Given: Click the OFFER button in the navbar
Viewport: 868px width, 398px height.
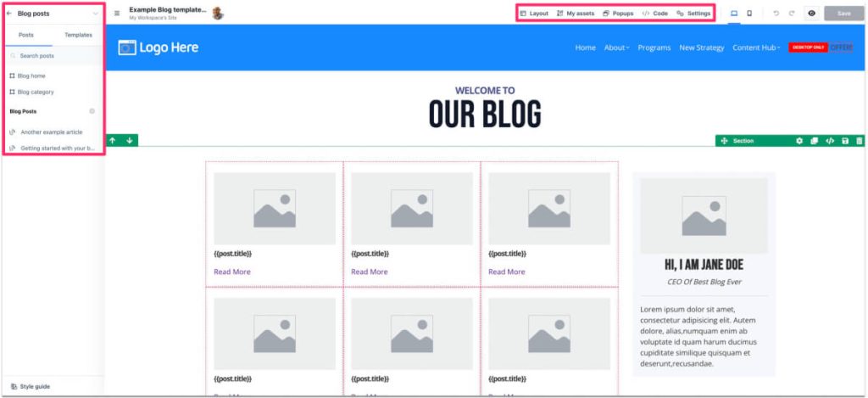Looking at the screenshot, I should pos(841,48).
